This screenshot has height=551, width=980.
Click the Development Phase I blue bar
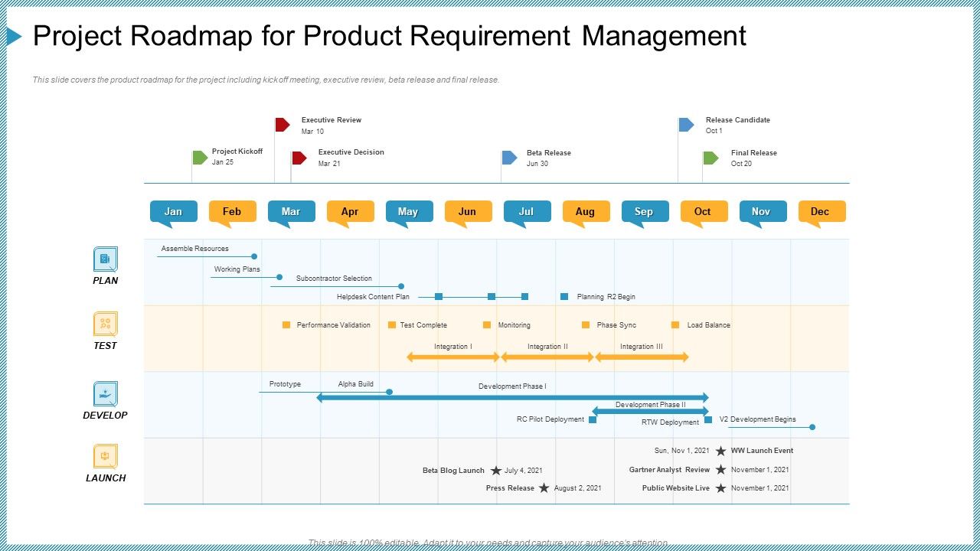[x=513, y=397]
